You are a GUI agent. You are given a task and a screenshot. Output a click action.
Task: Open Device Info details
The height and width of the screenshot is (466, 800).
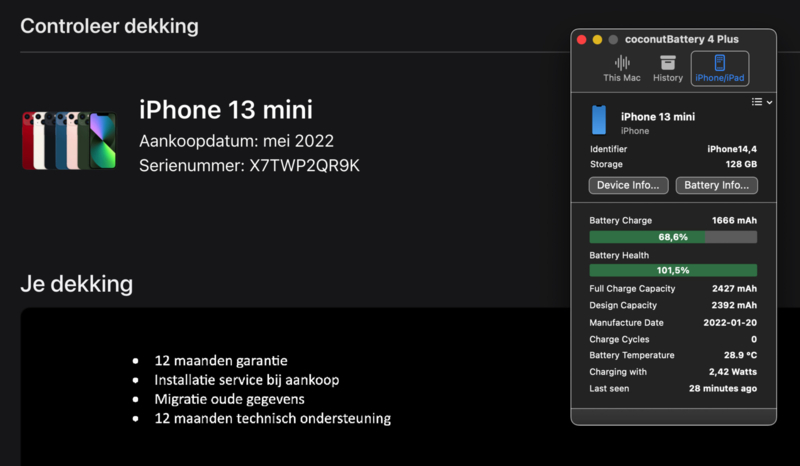tap(628, 185)
